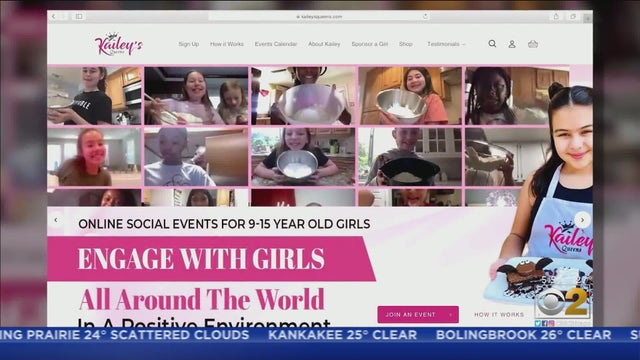Screen dimensions: 640x360
Task: Open the tile of girl in orange shirt
Action: pos(410,96)
